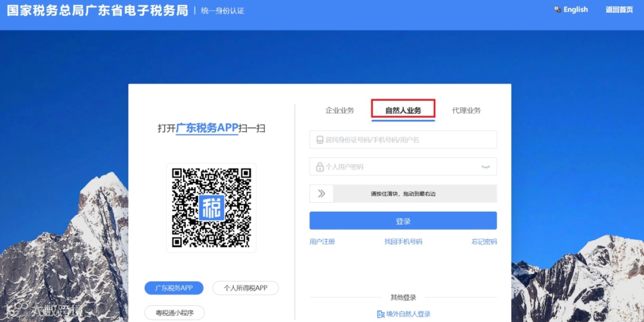Screen dimensions: 644x322
Task: Click the 国家税务总局广东省电子税务局 title
Action: tap(98, 11)
